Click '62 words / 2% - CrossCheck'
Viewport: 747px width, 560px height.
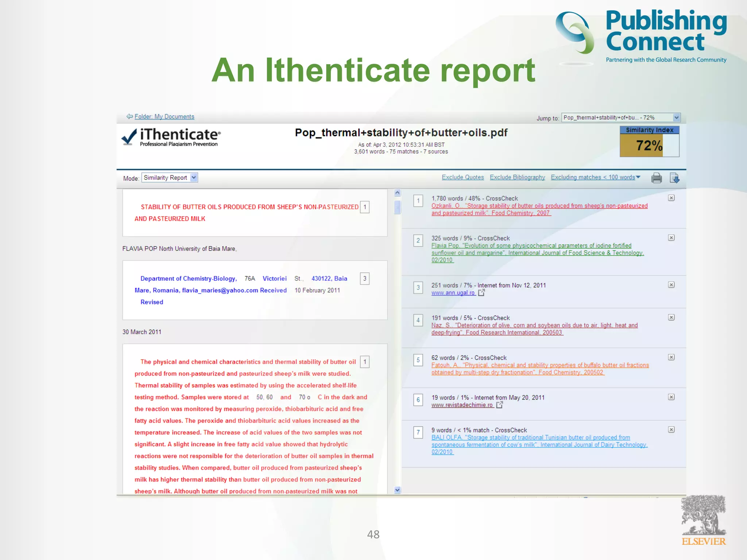(469, 358)
